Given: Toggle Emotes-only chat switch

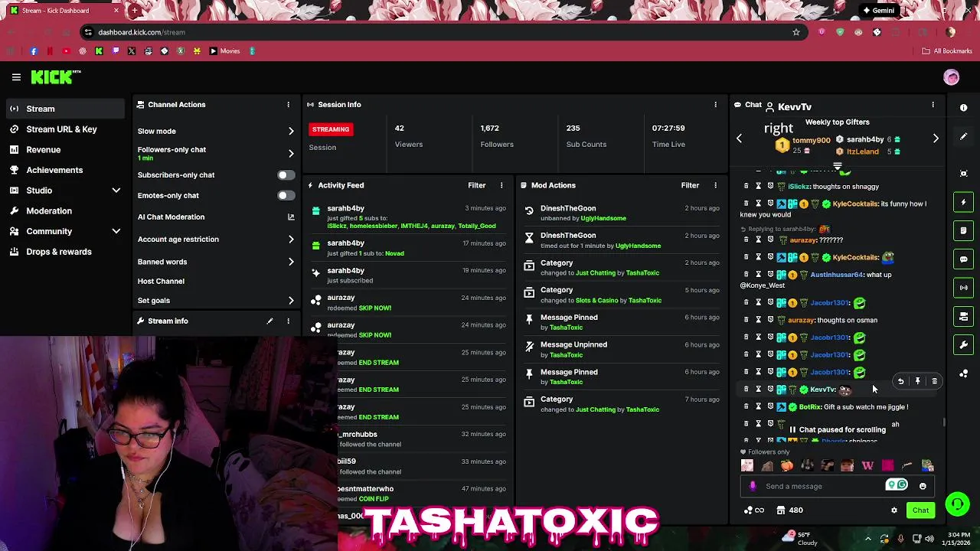Looking at the screenshot, I should click(286, 196).
